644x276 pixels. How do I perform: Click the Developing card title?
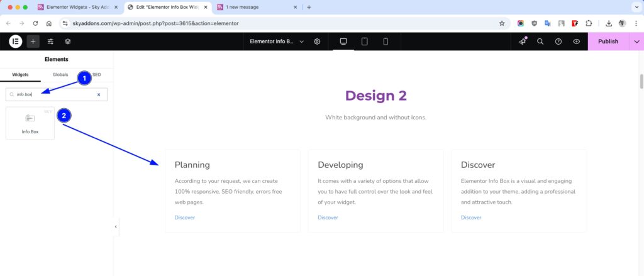pos(340,165)
